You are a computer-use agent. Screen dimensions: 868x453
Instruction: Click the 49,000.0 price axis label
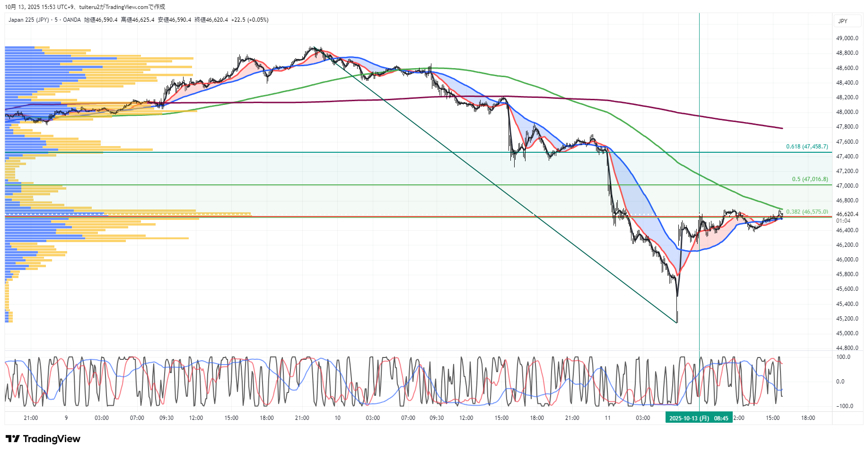coord(847,38)
